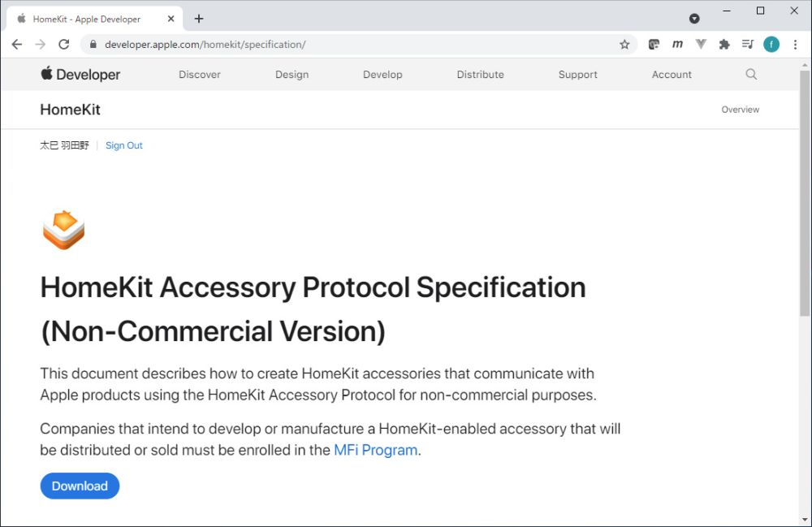The image size is (812, 527).
Task: Open the Vue devtools extension icon
Action: tap(700, 45)
